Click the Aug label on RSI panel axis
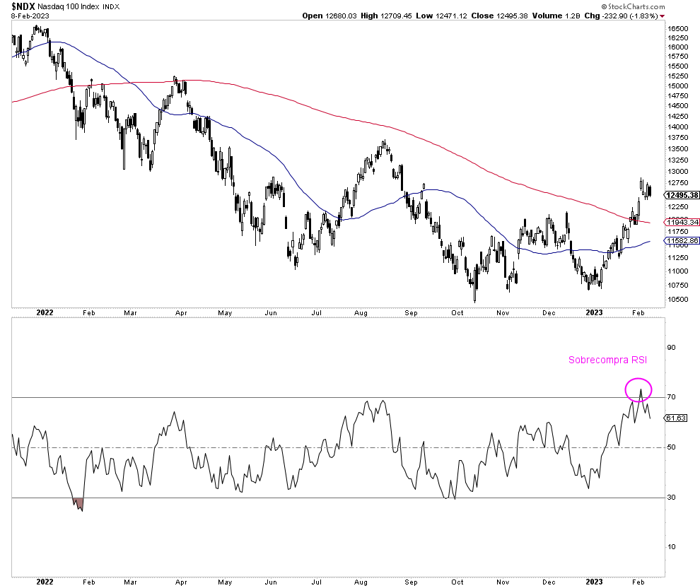 361,582
